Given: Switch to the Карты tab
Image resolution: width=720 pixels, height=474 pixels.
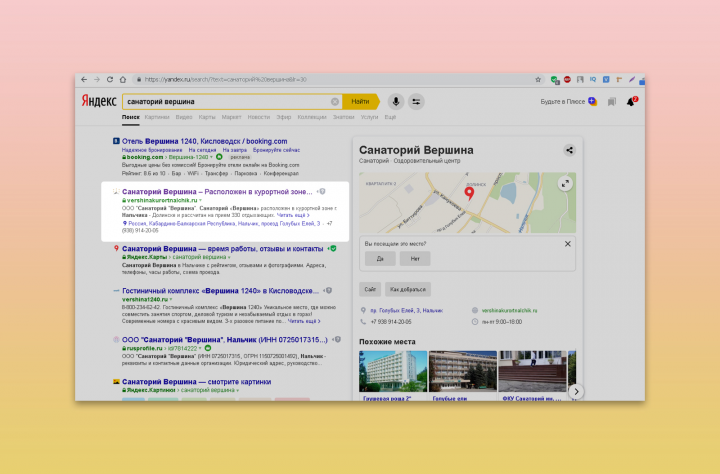Looking at the screenshot, I should [x=207, y=117].
